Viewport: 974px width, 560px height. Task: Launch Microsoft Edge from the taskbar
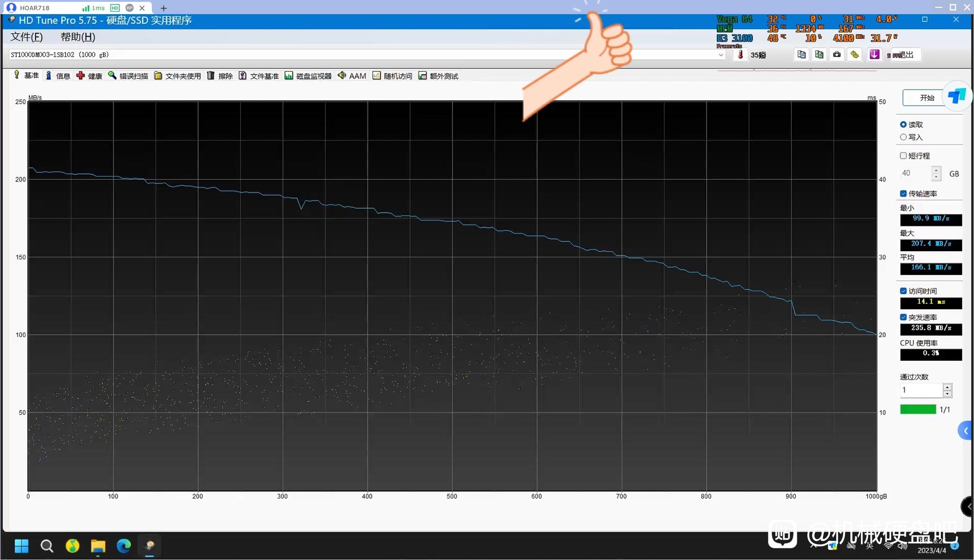pos(124,546)
